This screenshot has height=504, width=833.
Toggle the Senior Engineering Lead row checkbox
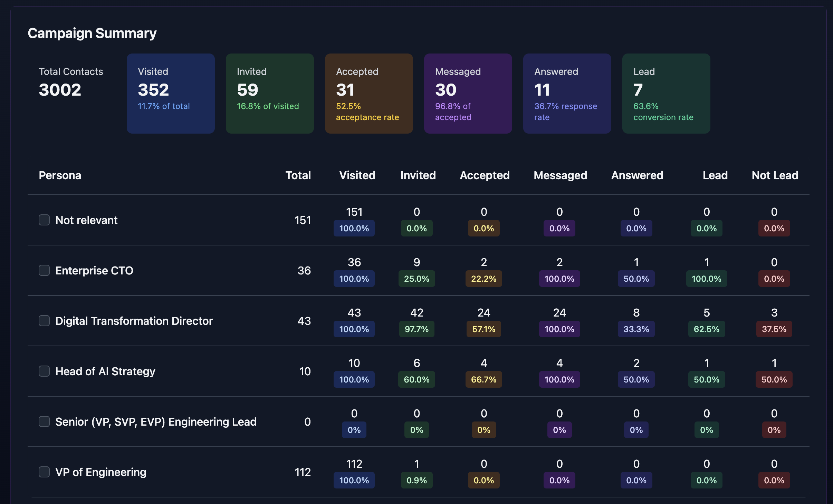click(44, 421)
